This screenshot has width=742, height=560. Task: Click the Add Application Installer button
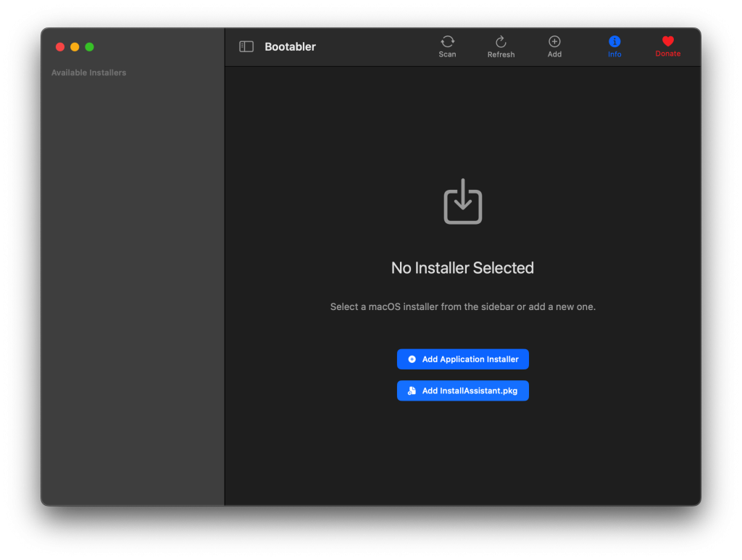(x=463, y=359)
